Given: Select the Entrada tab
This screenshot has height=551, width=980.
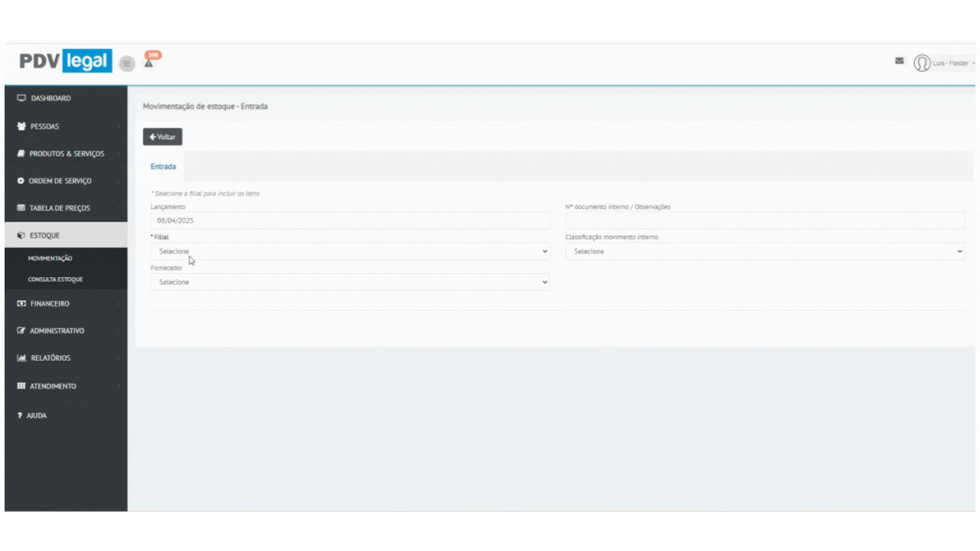Looking at the screenshot, I should [x=163, y=166].
